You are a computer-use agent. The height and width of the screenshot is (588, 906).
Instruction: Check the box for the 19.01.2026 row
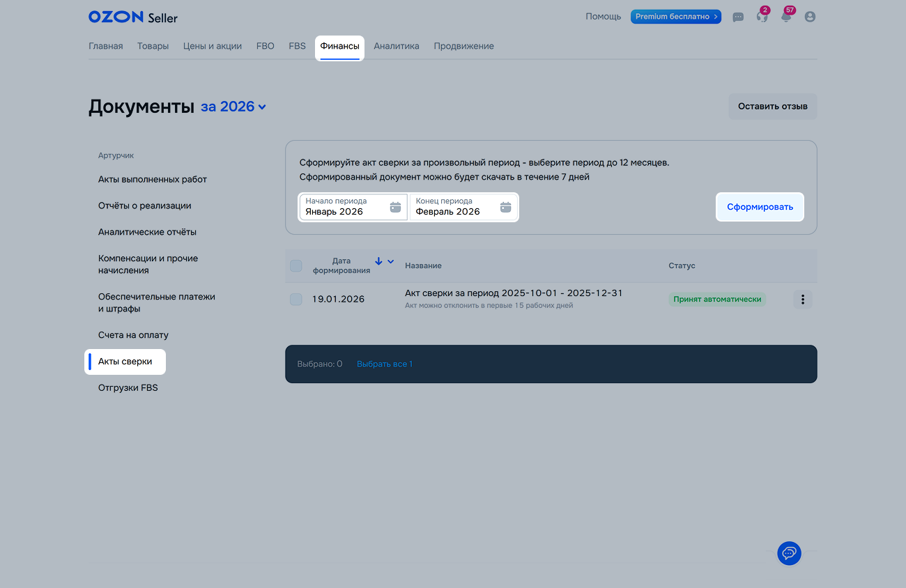tap(296, 300)
